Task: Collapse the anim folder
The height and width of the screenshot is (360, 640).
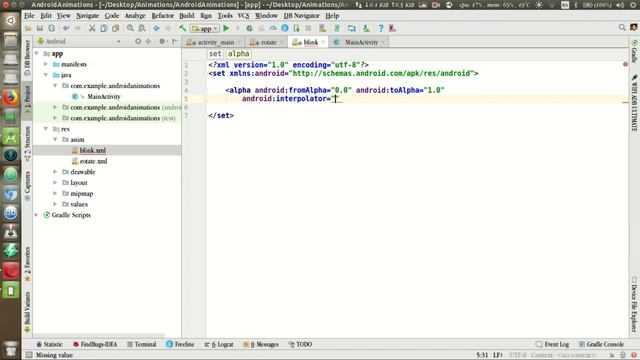Action: pos(55,139)
